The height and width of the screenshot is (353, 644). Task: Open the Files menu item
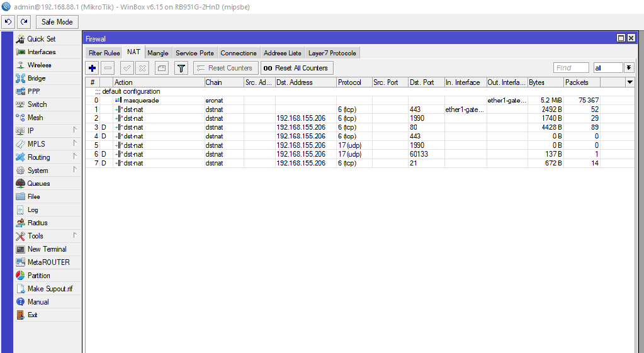[48, 196]
